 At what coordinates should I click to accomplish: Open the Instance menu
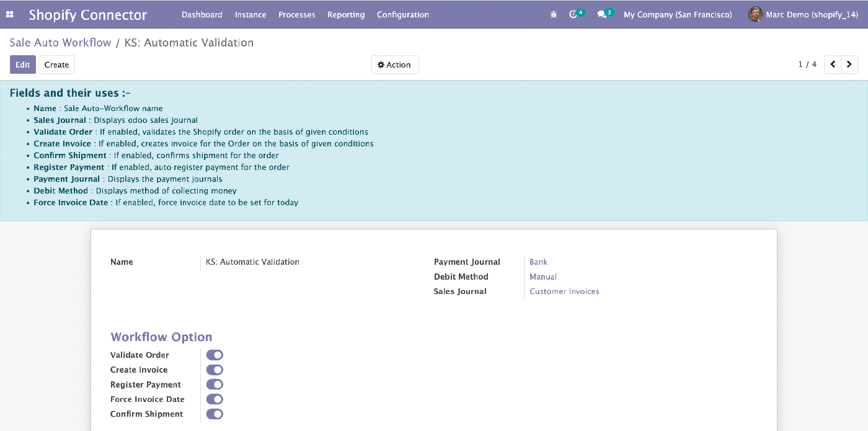(x=250, y=14)
